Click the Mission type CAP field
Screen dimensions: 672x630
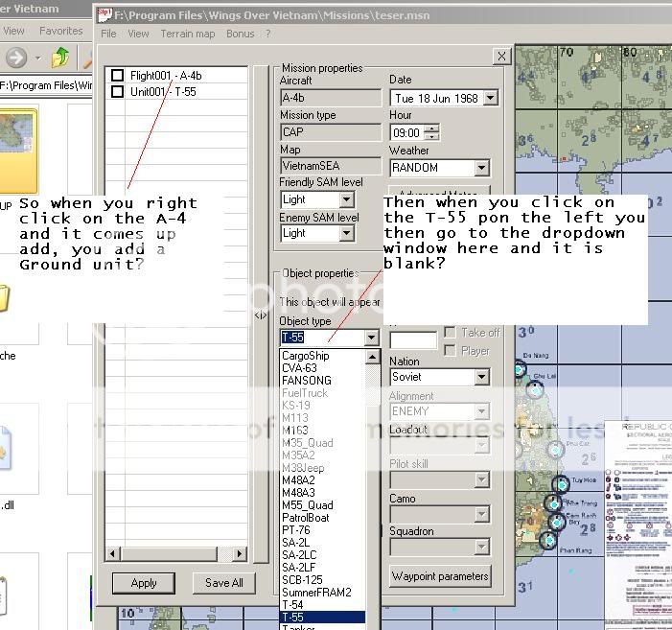click(x=331, y=132)
